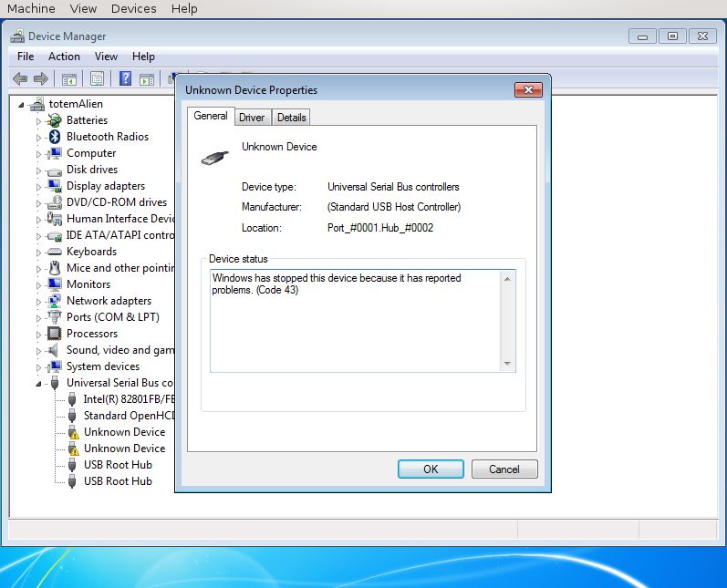Select the General tab
The image size is (727, 588).
coord(211,116)
